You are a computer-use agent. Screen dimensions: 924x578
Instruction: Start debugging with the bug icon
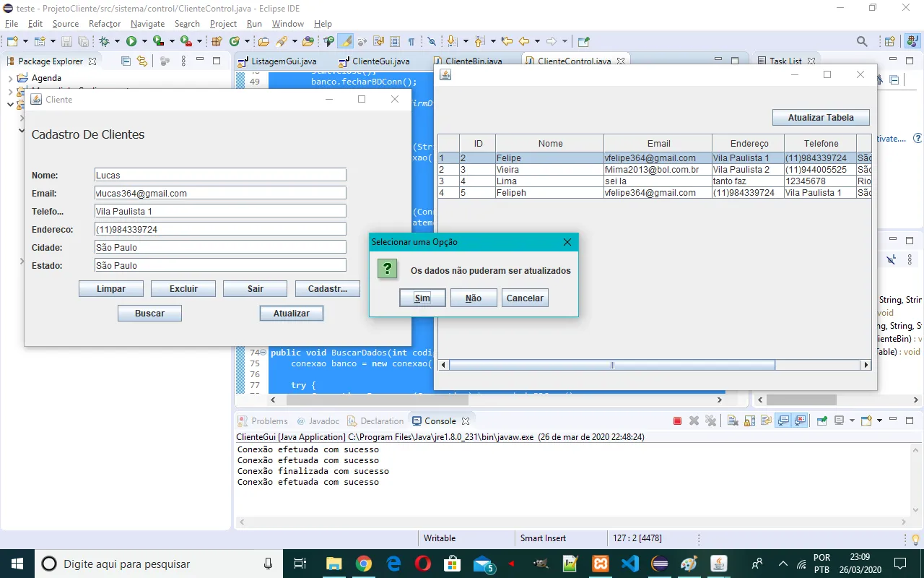tap(105, 42)
